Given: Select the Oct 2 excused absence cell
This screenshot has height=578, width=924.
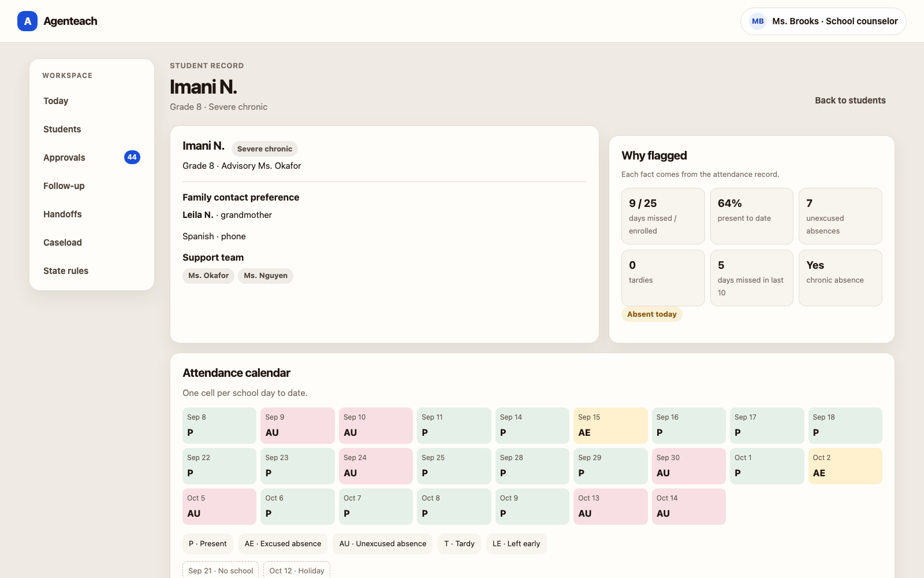Looking at the screenshot, I should (845, 466).
